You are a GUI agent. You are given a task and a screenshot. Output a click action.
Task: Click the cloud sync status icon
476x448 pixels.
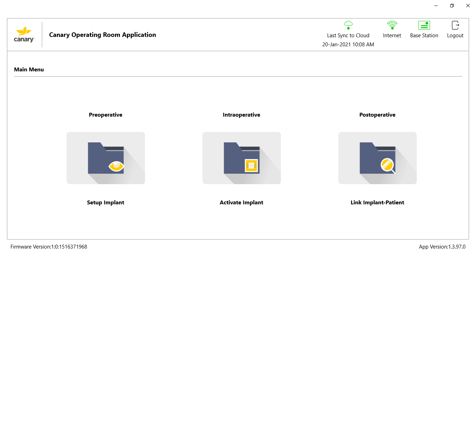[x=348, y=25]
